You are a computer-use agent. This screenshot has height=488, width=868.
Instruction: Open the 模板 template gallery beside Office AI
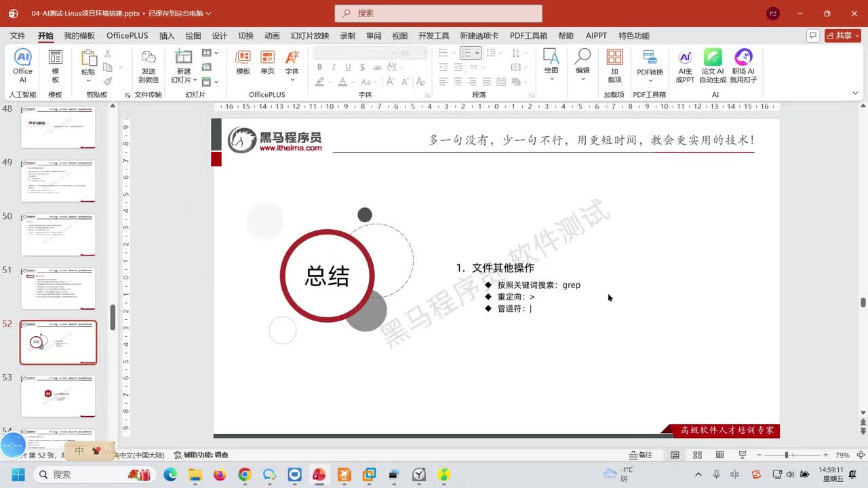click(56, 66)
